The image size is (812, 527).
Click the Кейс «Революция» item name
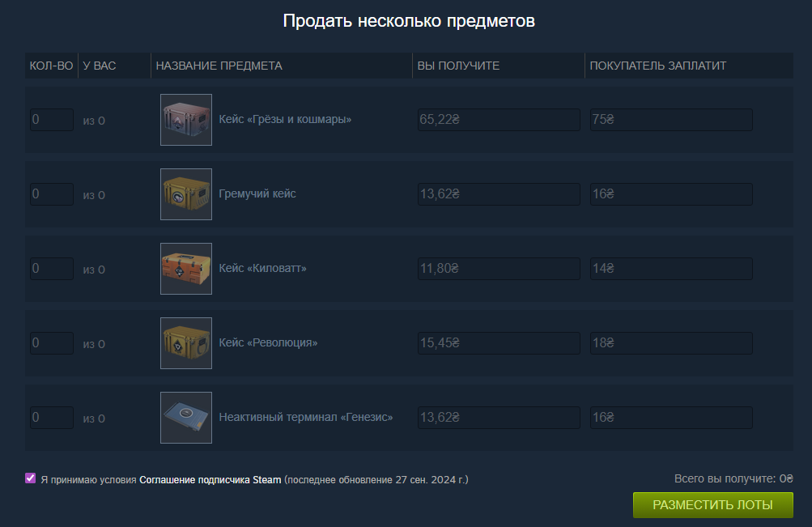(268, 342)
